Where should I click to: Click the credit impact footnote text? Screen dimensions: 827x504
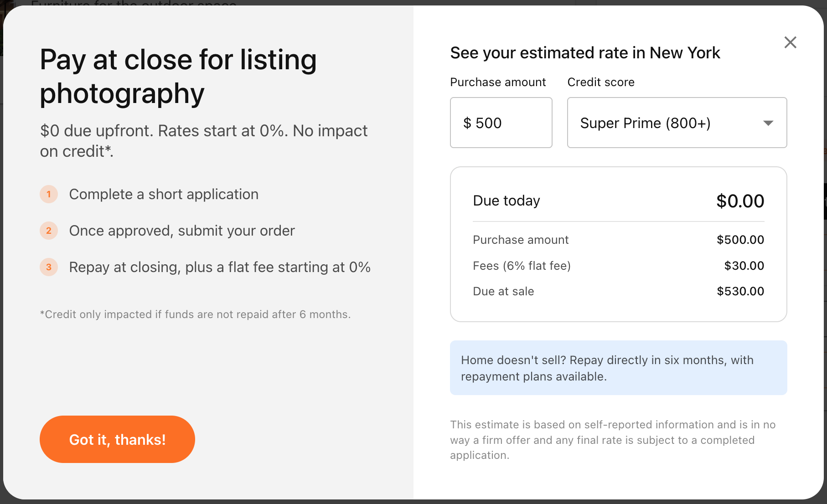(x=195, y=314)
